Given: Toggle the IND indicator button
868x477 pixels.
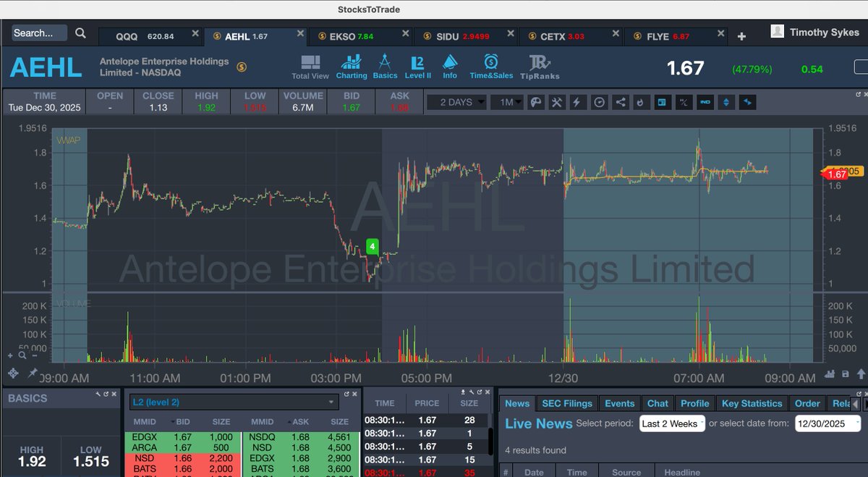Looking at the screenshot, I should (705, 102).
